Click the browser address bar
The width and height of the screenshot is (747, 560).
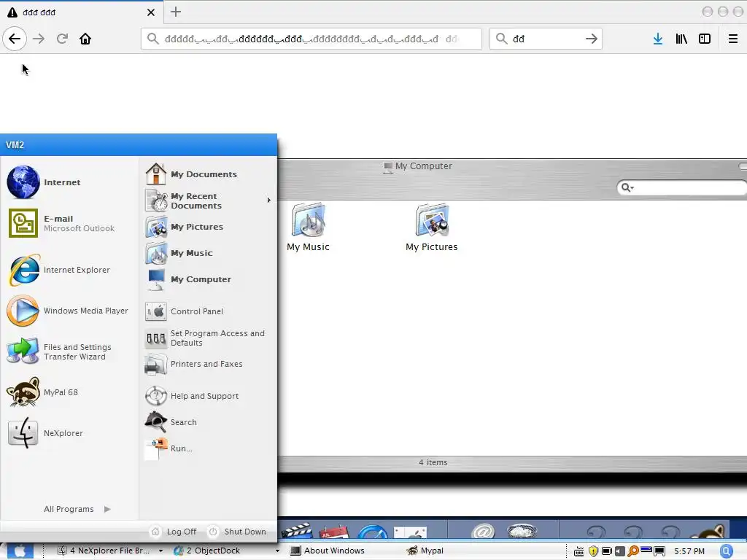(311, 39)
